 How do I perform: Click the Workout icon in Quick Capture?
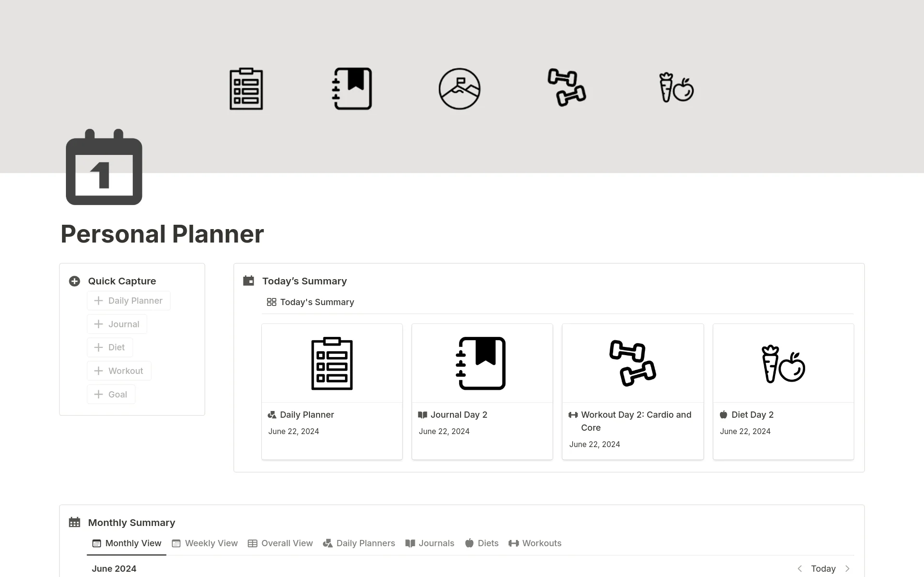click(99, 370)
